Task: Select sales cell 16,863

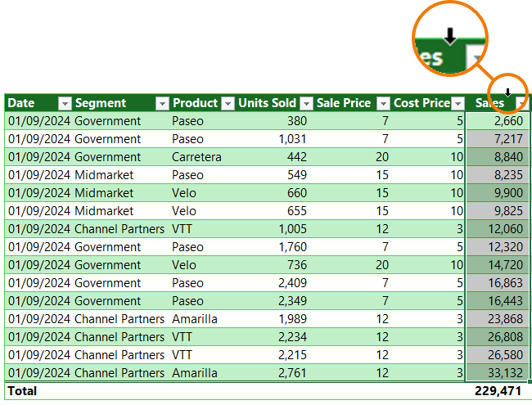Action: pyautogui.click(x=498, y=282)
